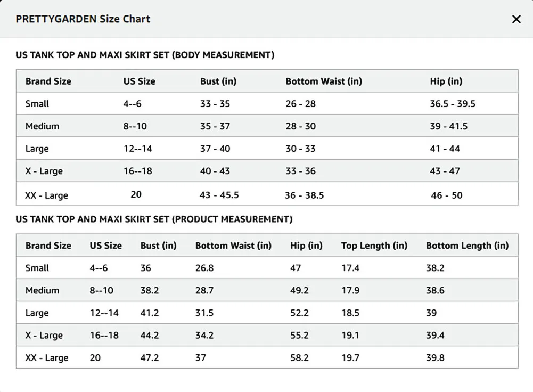533x392 pixels.
Task: Close the PRETTYGARDEN Size Chart dialog
Action: [x=516, y=19]
